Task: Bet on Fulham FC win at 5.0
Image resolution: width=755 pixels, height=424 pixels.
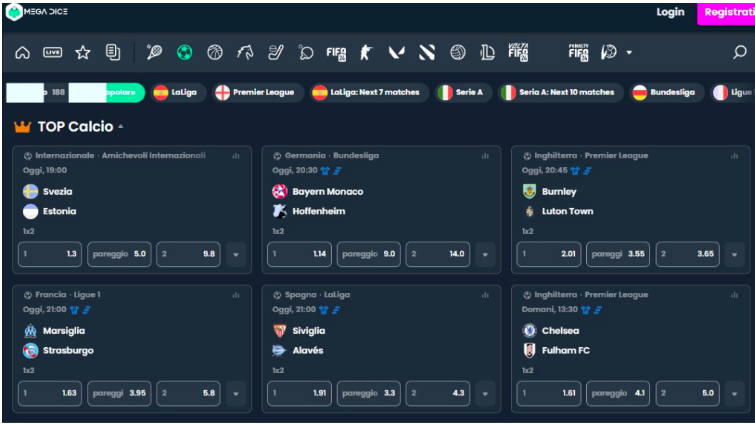Action: coord(688,393)
